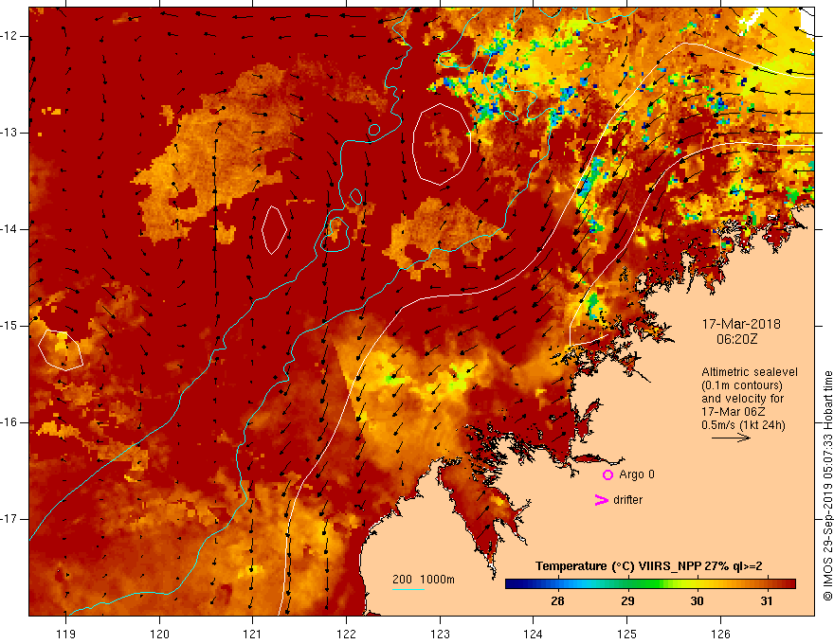Click the '06:20Z' time label
Screen dimensions: 834x644
coord(736,339)
